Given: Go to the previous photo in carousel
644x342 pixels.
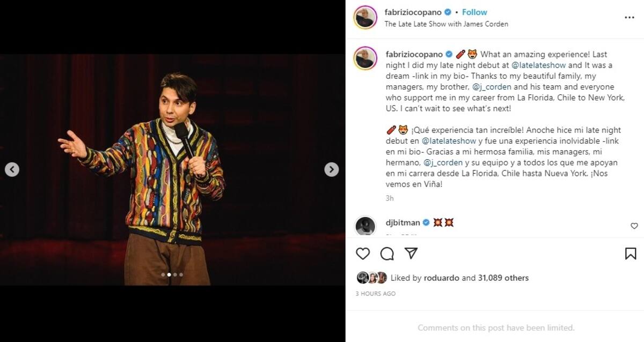Looking at the screenshot, I should pyautogui.click(x=12, y=169).
